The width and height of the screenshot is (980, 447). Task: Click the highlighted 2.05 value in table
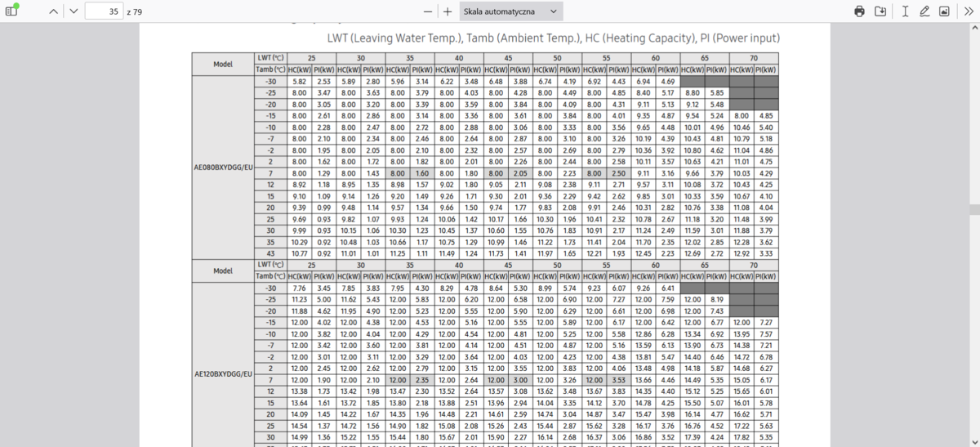[x=521, y=173]
